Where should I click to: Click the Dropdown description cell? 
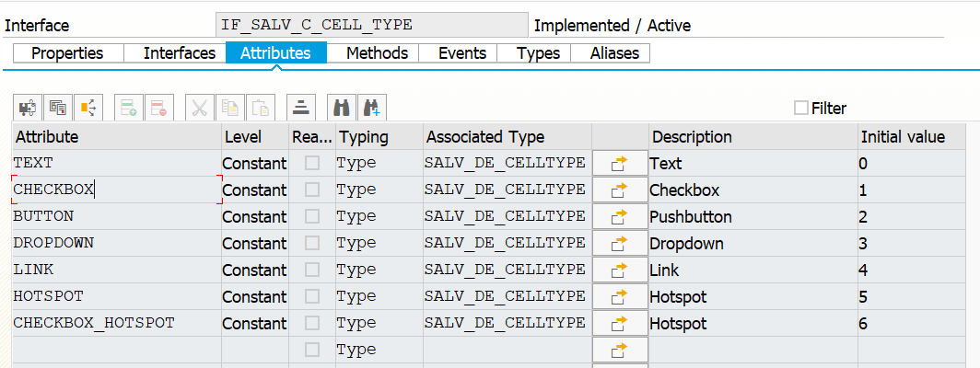pyautogui.click(x=753, y=244)
